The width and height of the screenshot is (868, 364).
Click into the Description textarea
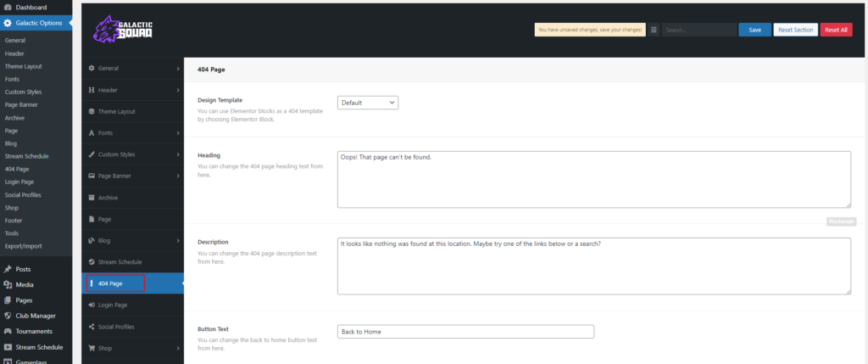pyautogui.click(x=594, y=266)
